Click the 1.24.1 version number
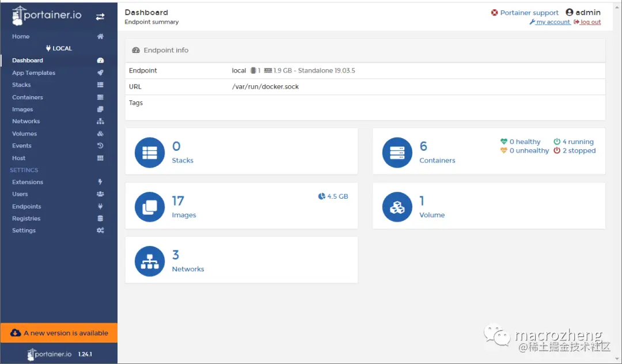The image size is (622, 364). pos(85,354)
